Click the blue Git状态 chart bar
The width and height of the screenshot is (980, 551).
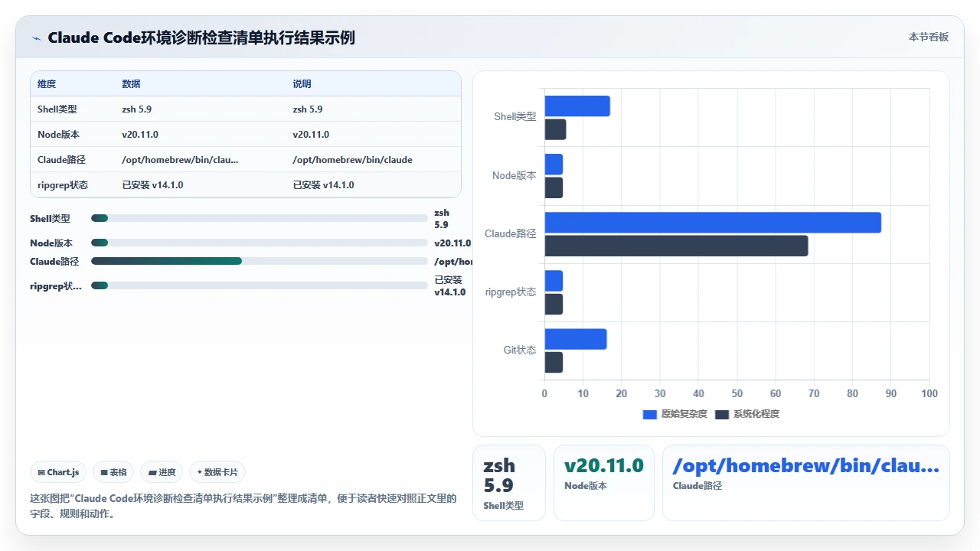click(x=576, y=339)
